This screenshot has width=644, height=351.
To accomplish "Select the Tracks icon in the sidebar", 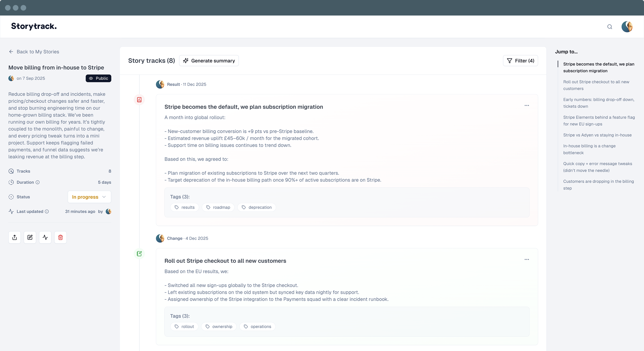I will click(11, 171).
